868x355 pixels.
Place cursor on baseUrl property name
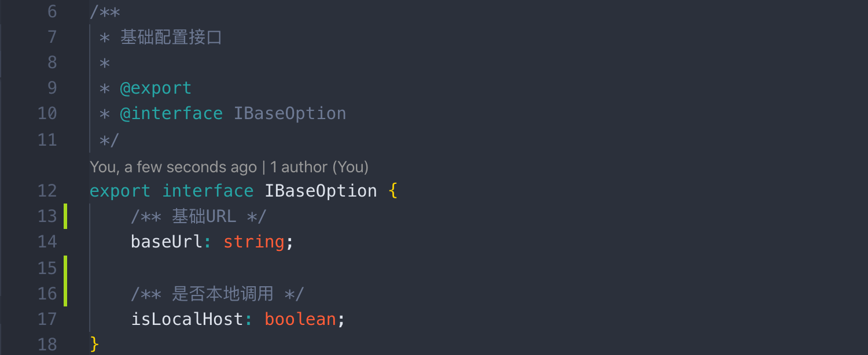point(167,242)
